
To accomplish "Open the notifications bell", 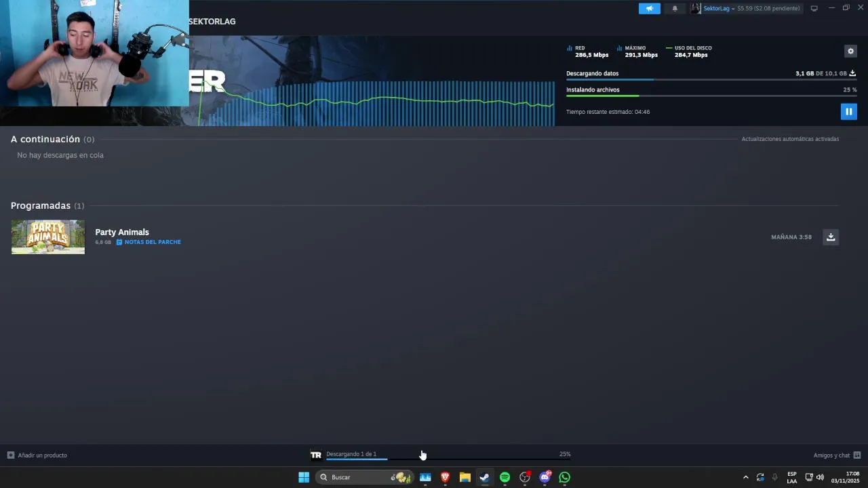I will pyautogui.click(x=674, y=8).
